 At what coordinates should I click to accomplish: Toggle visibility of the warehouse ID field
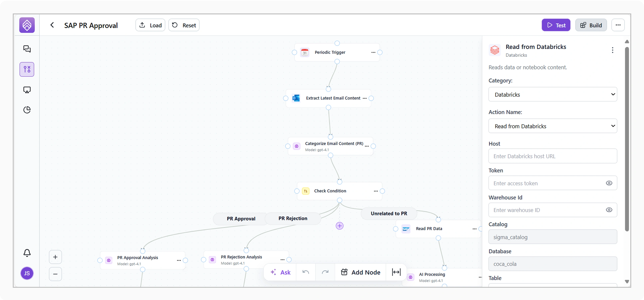609,210
